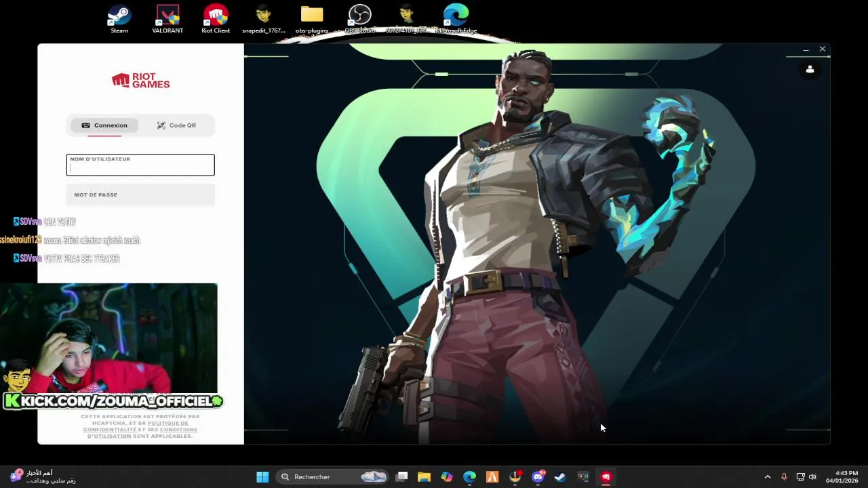Launch the OBS Studio desktop shortcut
The height and width of the screenshot is (488, 868).
(359, 19)
